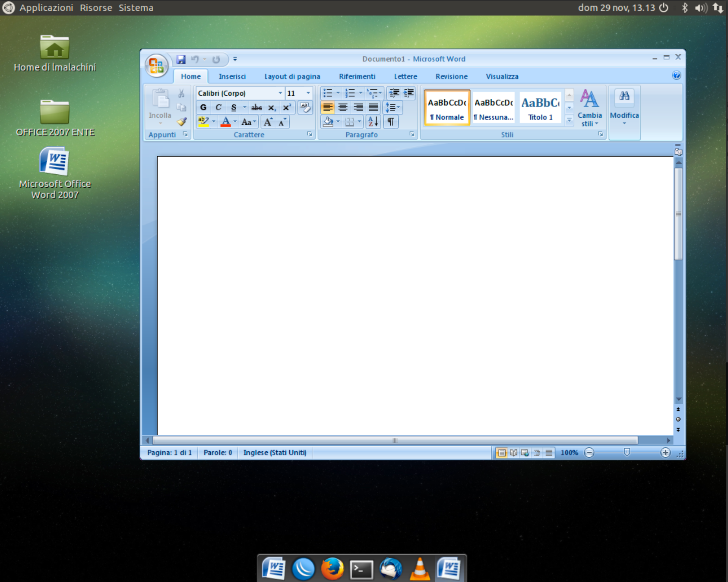
Task: Click the Copy icon in Appunti group
Action: coord(181,107)
